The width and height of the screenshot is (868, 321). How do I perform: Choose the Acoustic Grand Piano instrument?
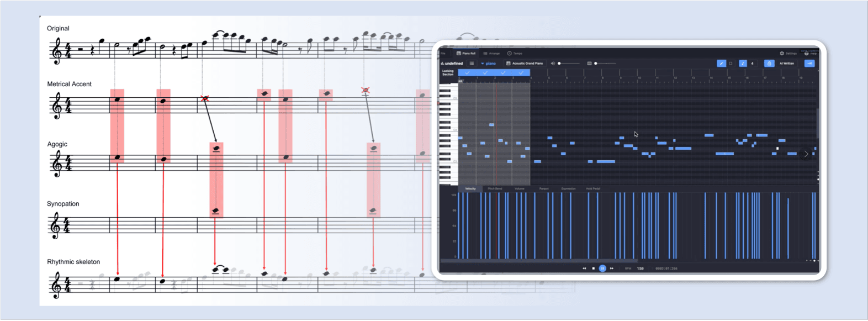525,64
